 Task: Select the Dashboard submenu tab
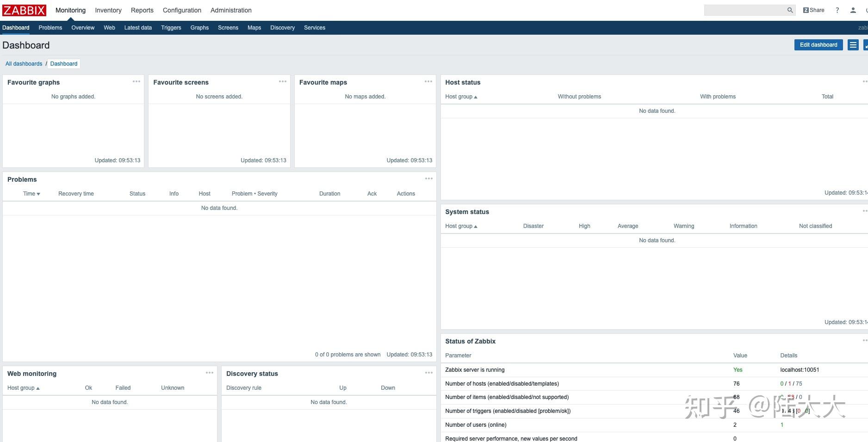pyautogui.click(x=16, y=28)
